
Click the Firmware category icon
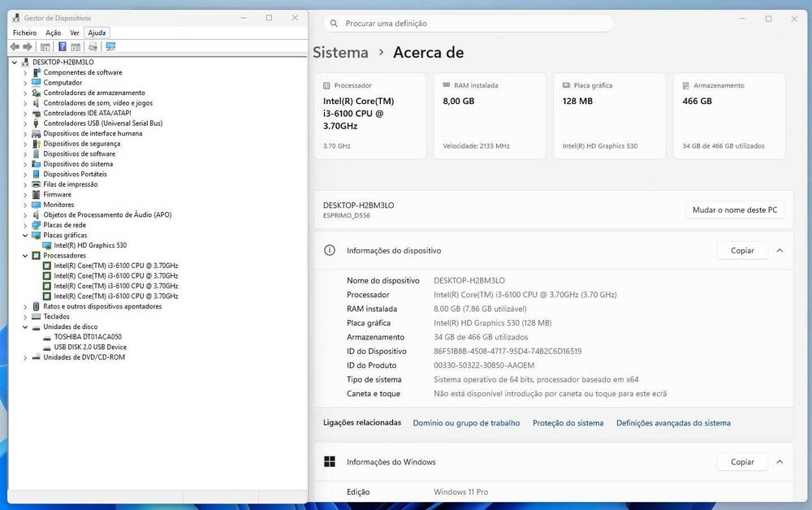tap(37, 195)
